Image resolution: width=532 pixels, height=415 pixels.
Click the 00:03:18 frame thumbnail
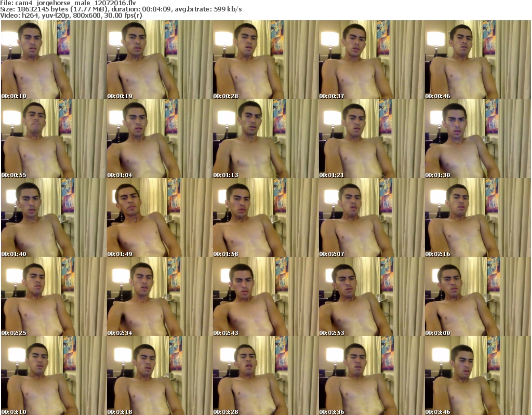(159, 376)
